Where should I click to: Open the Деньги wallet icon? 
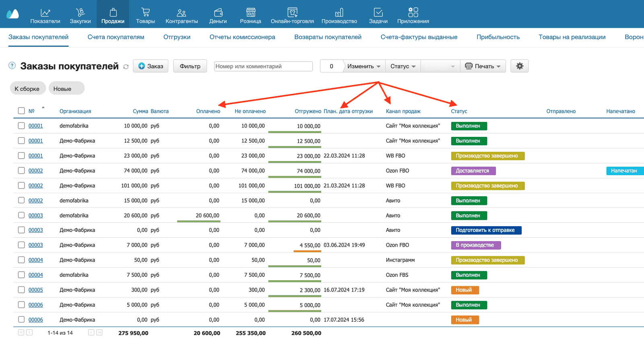[x=218, y=12]
